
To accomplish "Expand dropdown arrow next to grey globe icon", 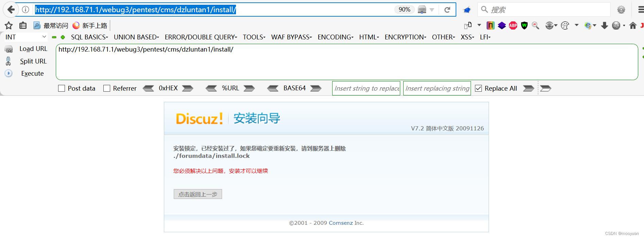I will (x=624, y=25).
